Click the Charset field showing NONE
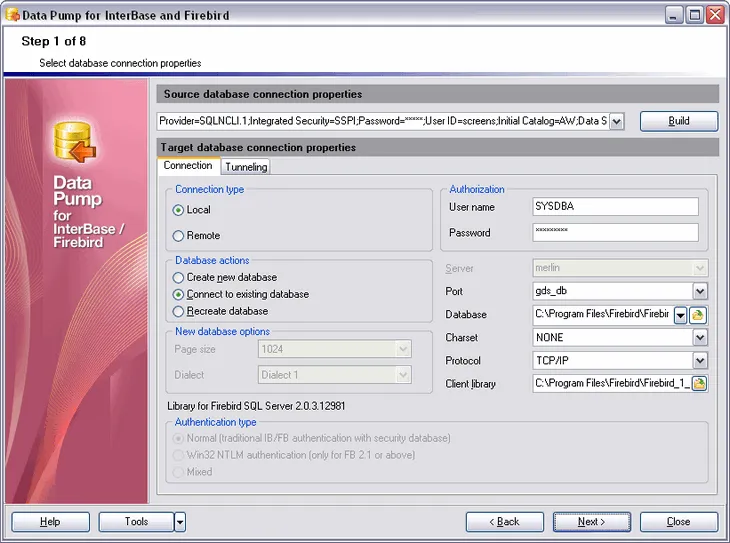The image size is (730, 543). (612, 338)
